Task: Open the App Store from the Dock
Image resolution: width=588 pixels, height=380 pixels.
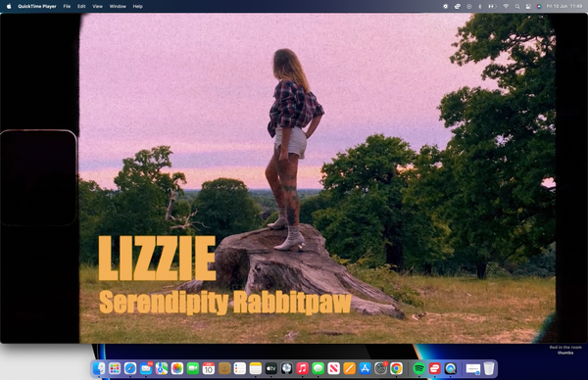Action: (x=365, y=369)
